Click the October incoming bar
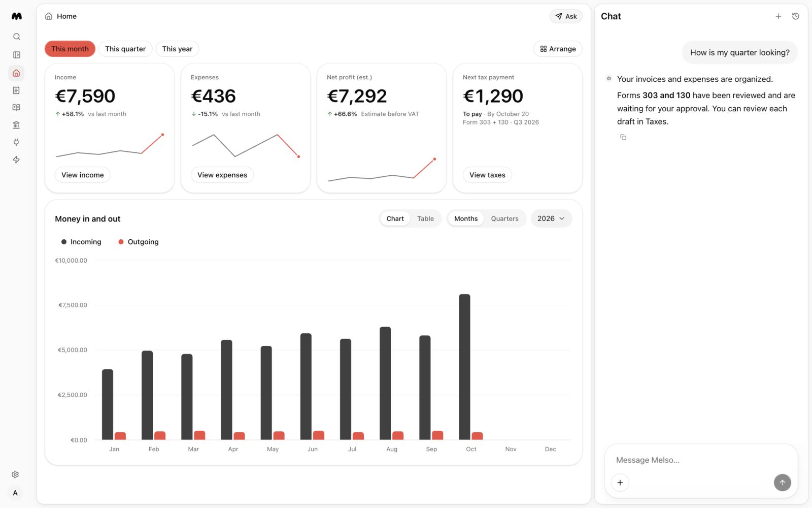The height and width of the screenshot is (508, 812). 464,367
